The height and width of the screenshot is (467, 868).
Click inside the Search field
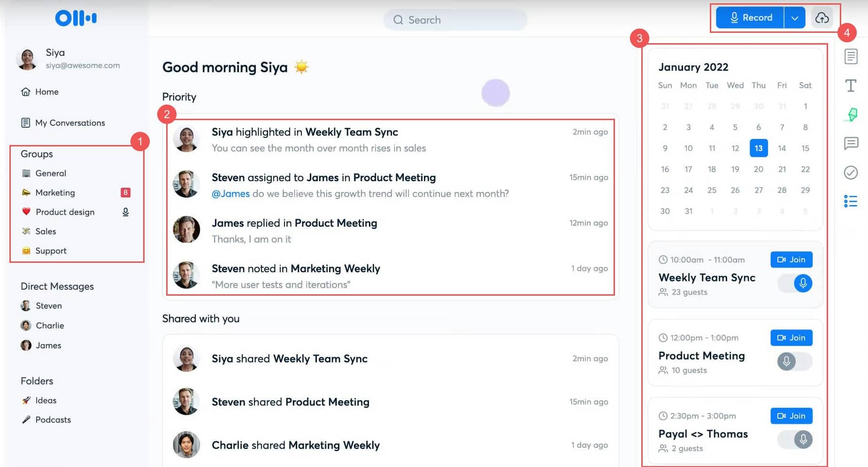[x=455, y=20]
